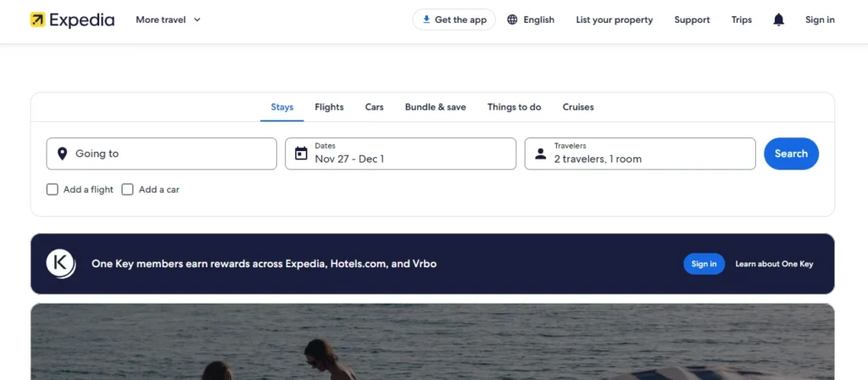Screen dimensions: 868x380
Task: Click the English language label
Action: pyautogui.click(x=538, y=20)
